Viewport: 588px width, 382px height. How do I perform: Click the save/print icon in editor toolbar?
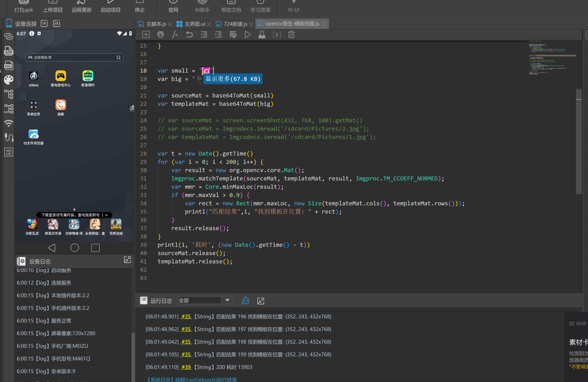click(x=160, y=35)
